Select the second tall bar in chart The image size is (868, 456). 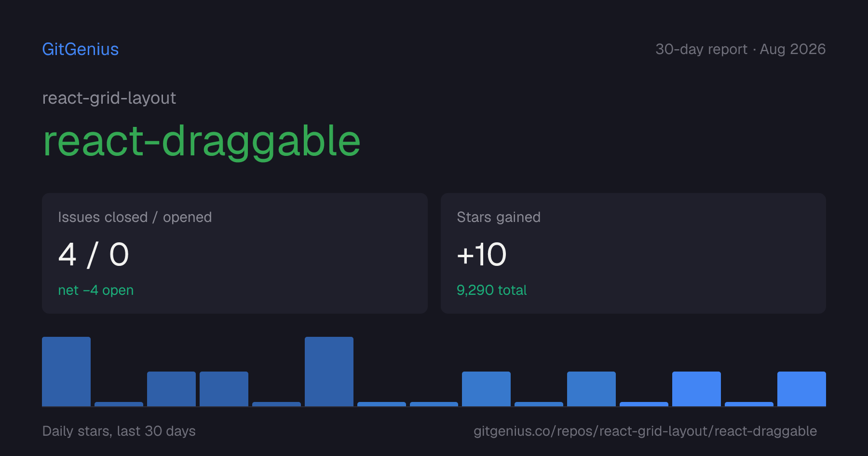coord(329,372)
